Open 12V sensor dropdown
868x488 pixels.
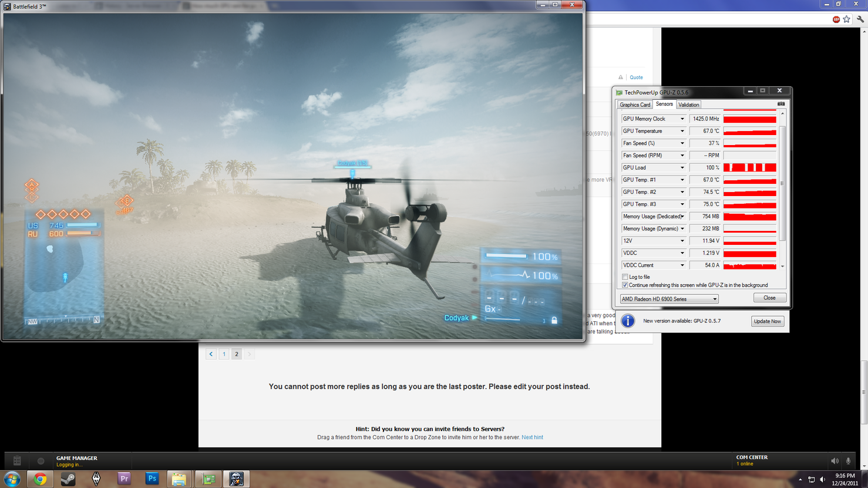(x=682, y=241)
